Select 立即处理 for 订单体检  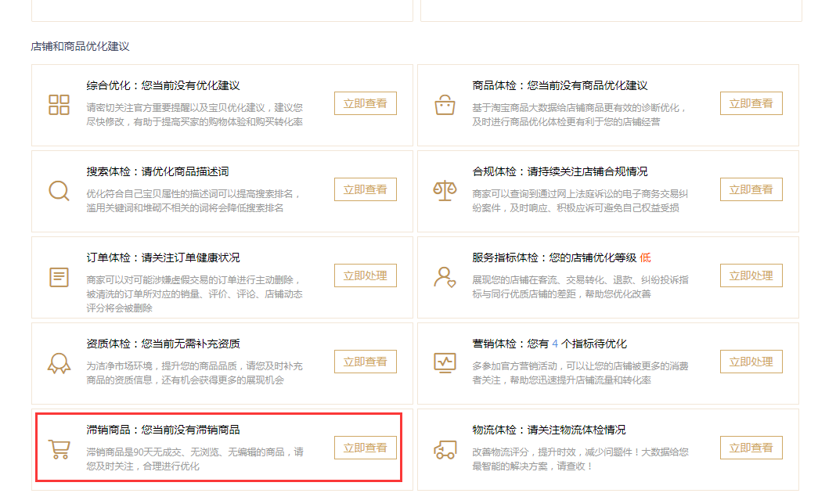366,275
